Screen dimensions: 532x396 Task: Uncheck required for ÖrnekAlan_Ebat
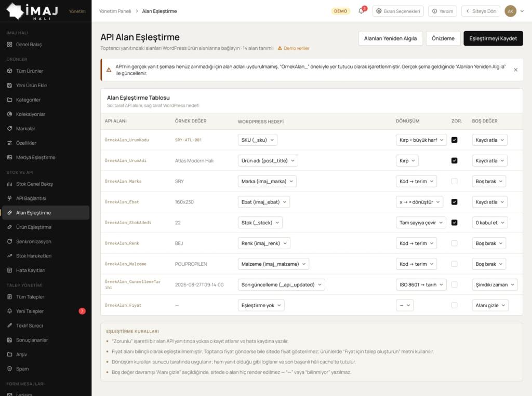tap(454, 202)
